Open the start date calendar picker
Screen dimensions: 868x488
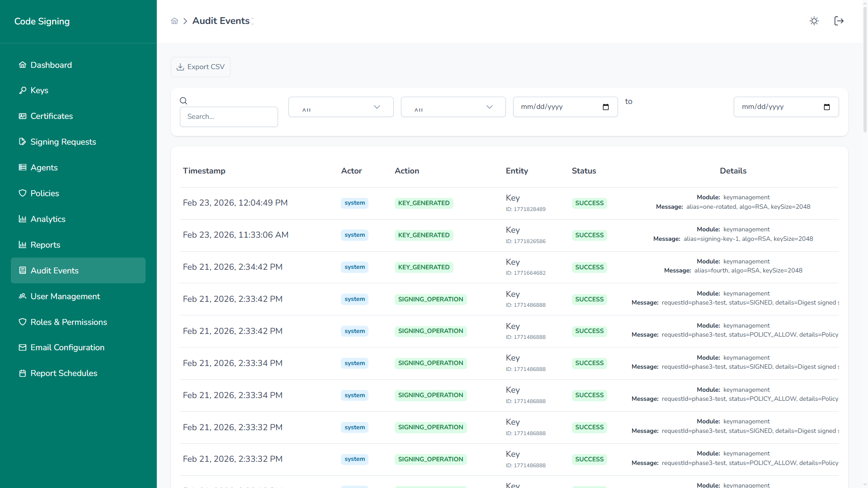(606, 107)
